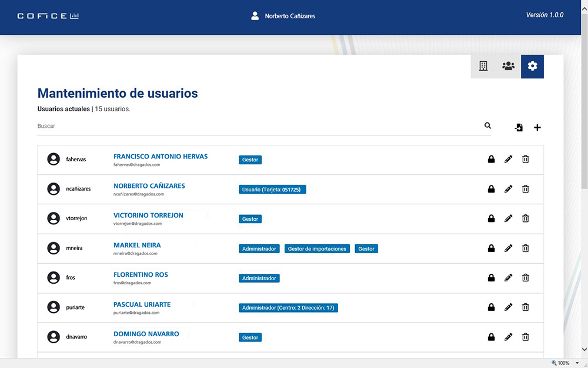Click the import users file icon
The height and width of the screenshot is (368, 588).
[x=519, y=128]
